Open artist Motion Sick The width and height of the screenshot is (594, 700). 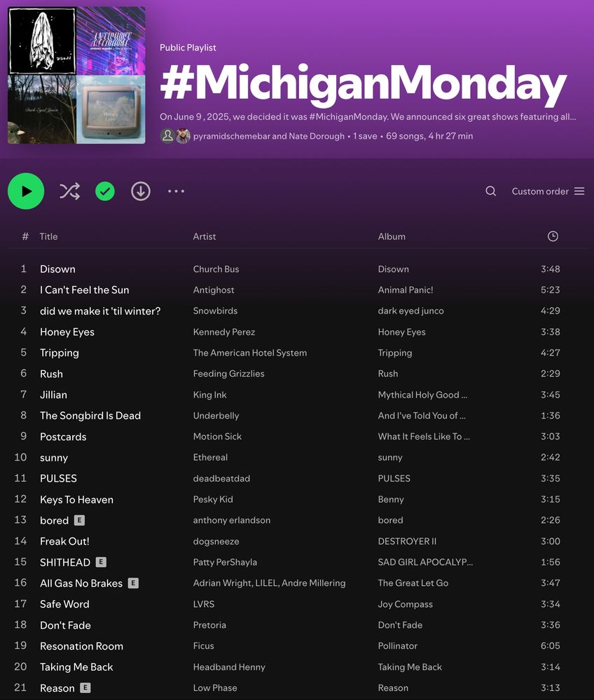218,437
